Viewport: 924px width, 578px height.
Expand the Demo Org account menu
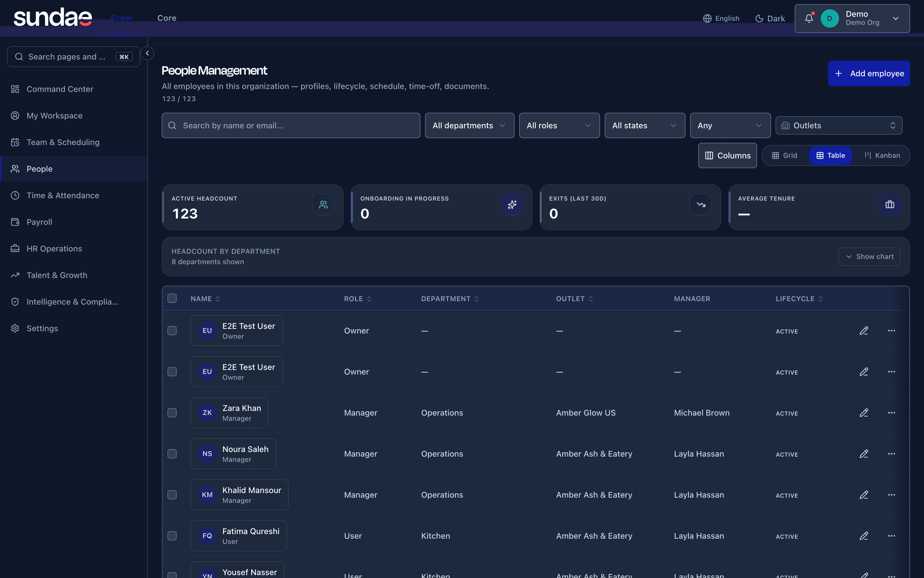coord(852,18)
